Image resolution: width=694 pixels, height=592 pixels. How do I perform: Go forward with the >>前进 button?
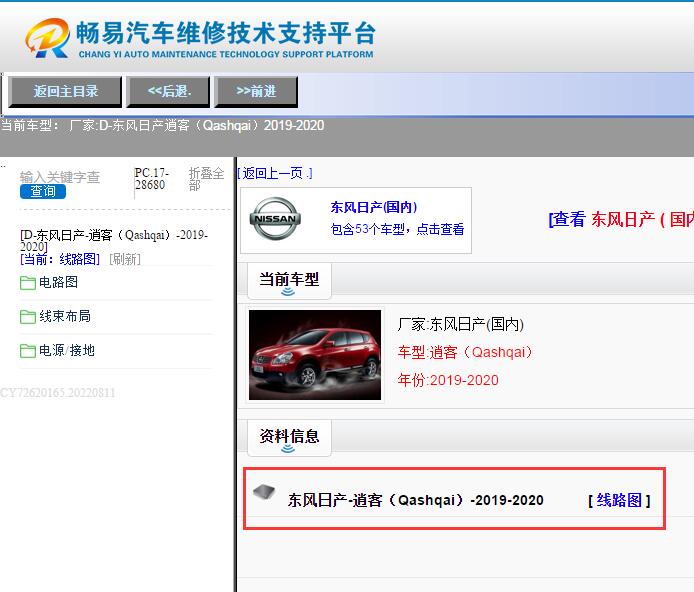256,91
